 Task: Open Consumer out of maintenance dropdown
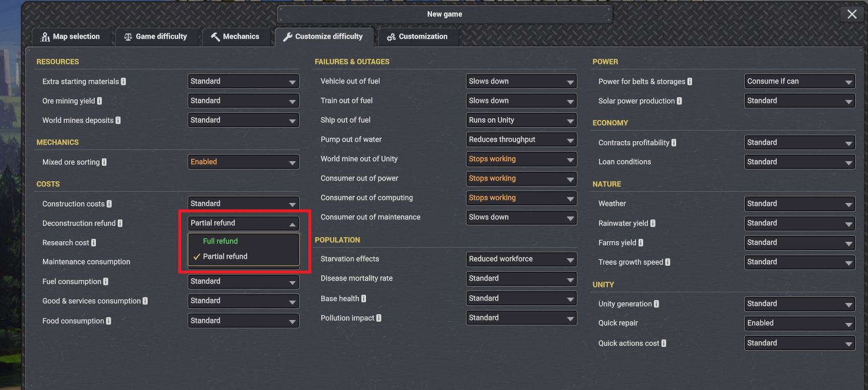click(x=521, y=217)
